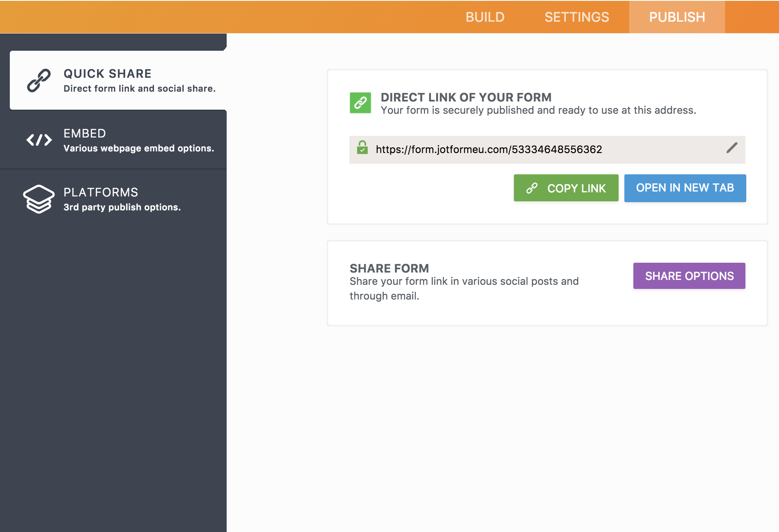Click OPEN IN NEW TAB button
The image size is (779, 532).
click(685, 188)
